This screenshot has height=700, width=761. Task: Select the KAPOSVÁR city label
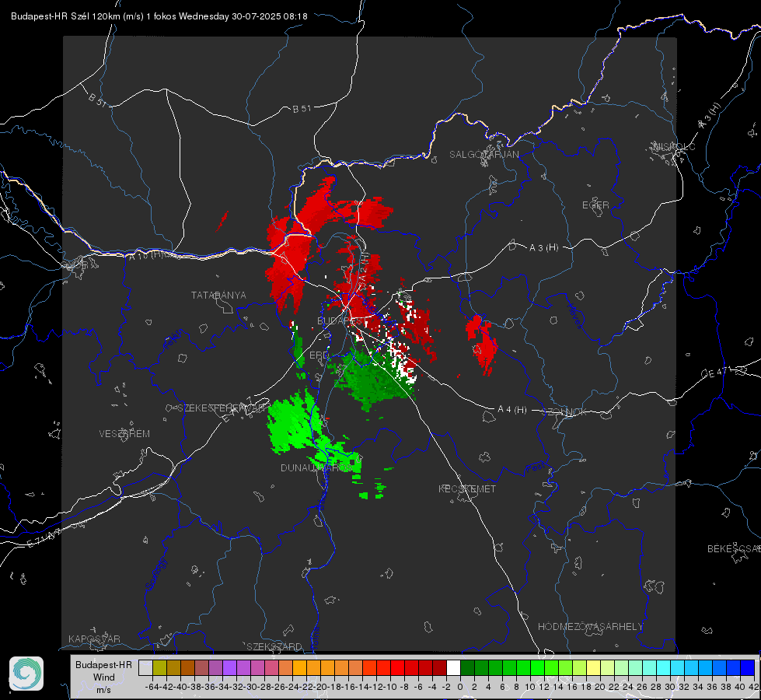coord(94,639)
